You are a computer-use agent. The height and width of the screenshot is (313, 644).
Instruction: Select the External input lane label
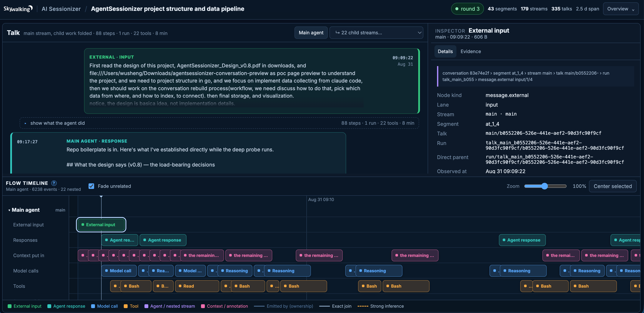[28, 225]
